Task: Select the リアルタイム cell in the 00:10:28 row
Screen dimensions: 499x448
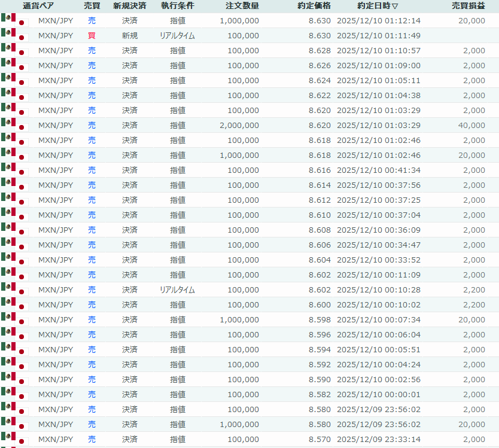Action: point(177,289)
